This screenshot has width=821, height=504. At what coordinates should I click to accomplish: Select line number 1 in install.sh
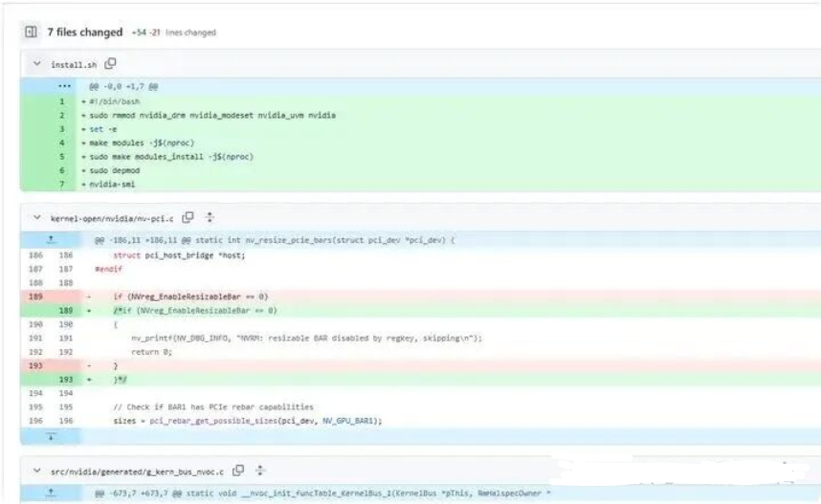(x=62, y=101)
